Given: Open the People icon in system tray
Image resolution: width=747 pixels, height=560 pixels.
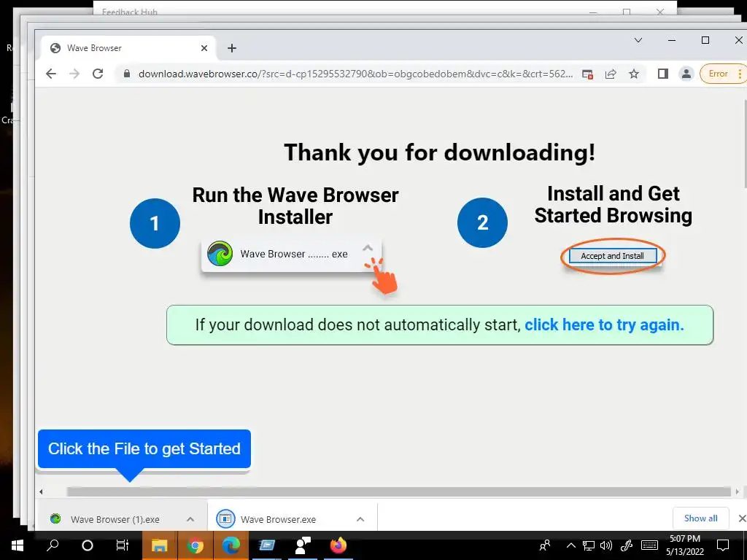Looking at the screenshot, I should coord(544,545).
